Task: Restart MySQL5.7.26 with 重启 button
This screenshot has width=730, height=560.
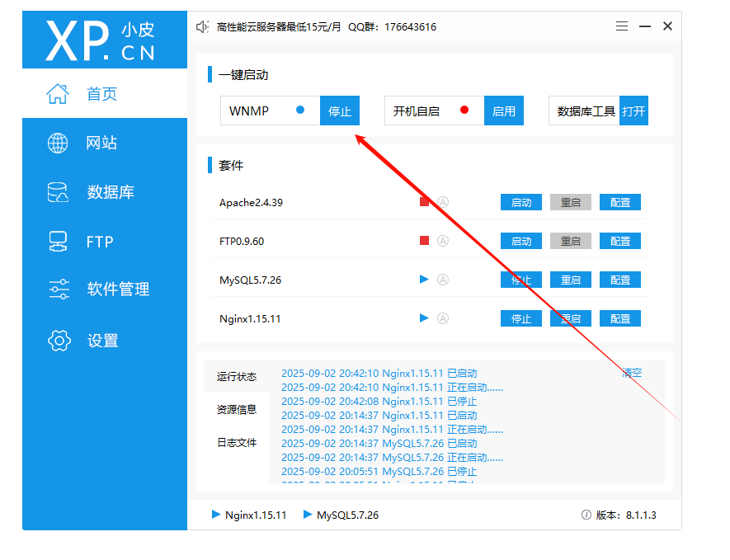Action: coord(571,280)
